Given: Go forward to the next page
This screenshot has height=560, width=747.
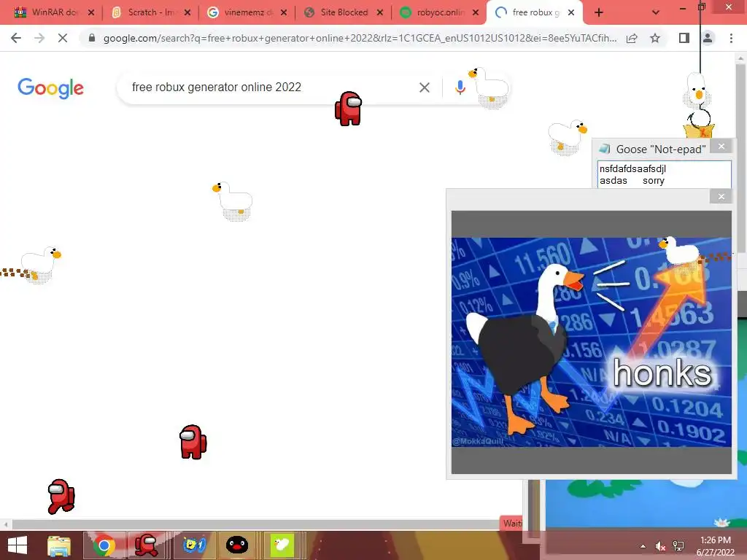Looking at the screenshot, I should [x=39, y=38].
